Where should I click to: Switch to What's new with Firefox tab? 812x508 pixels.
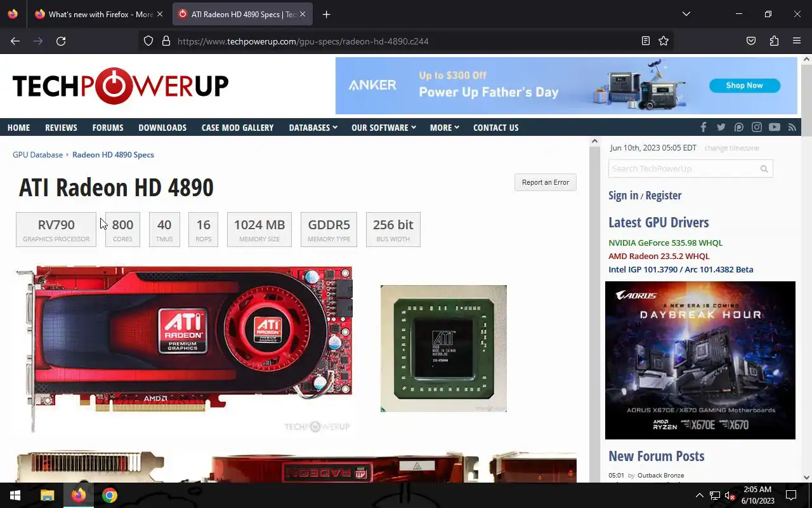(100, 14)
